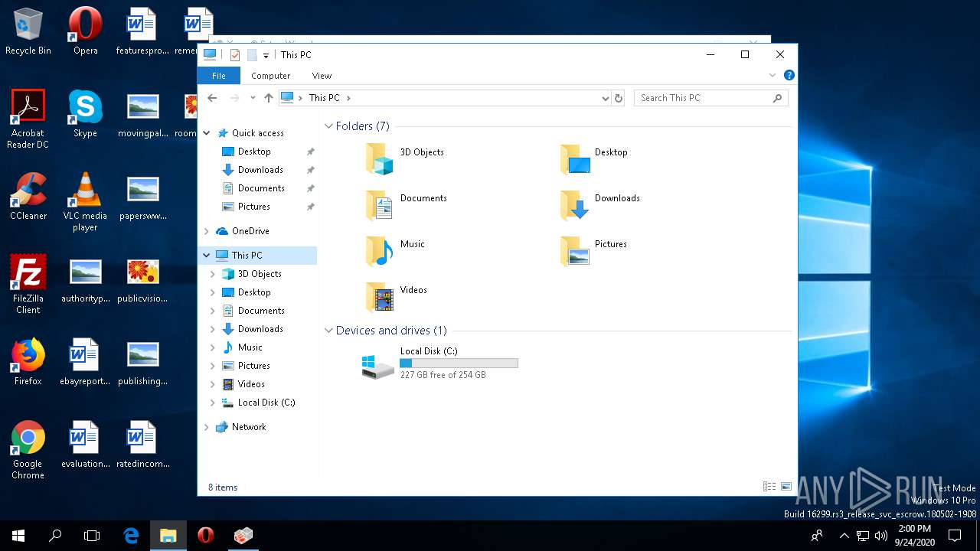Open the address bar history dropdown

click(x=606, y=98)
